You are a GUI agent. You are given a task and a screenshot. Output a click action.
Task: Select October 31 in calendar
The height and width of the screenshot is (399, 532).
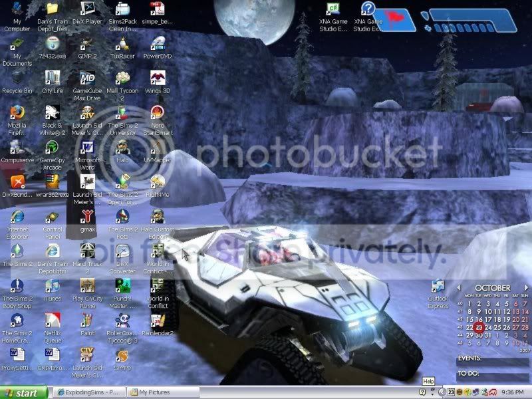click(488, 335)
